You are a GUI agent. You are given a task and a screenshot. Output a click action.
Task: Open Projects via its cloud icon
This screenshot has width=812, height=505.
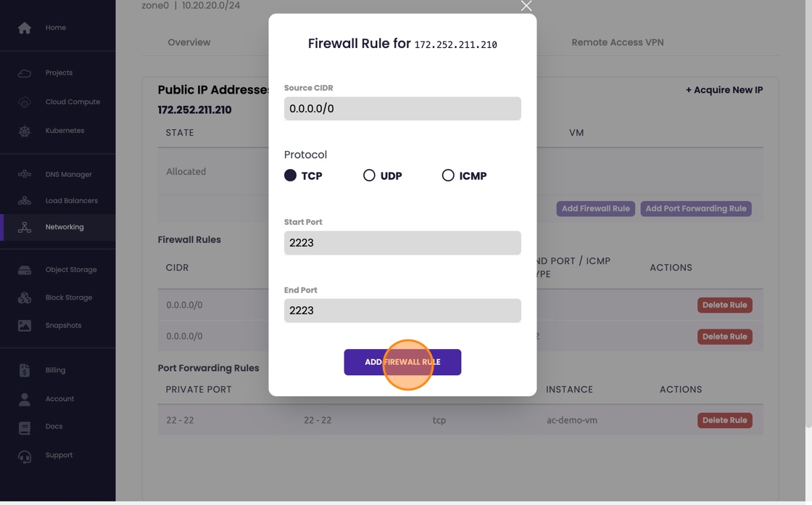25,73
